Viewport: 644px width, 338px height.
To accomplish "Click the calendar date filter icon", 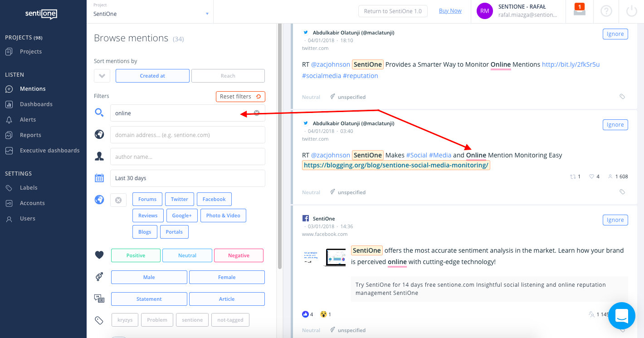I will (99, 178).
